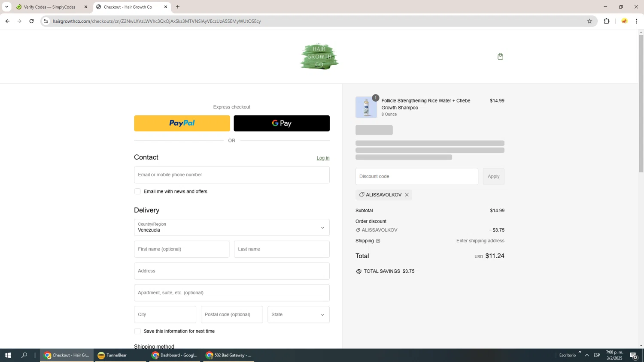View site information icon in address bar
This screenshot has height=362, width=644.
pyautogui.click(x=46, y=21)
